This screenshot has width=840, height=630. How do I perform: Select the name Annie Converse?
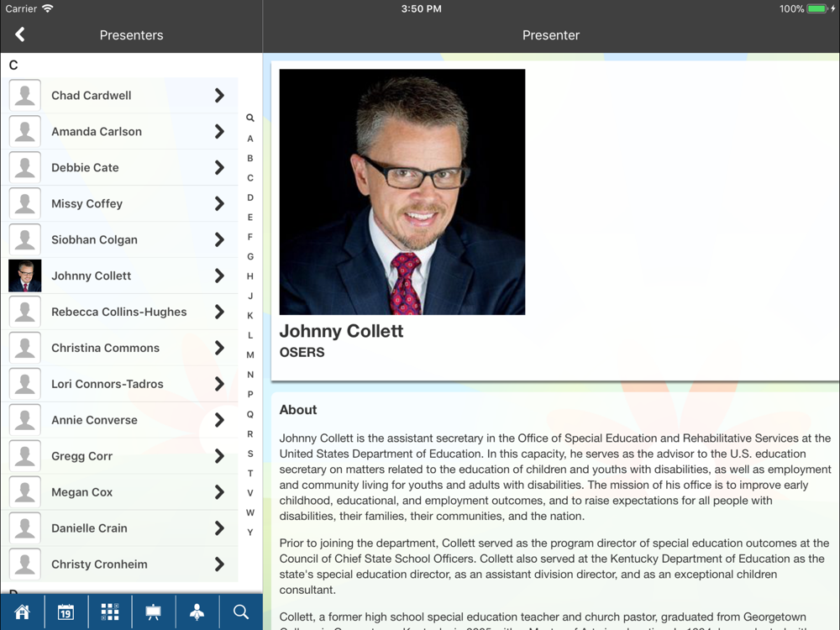pos(94,420)
